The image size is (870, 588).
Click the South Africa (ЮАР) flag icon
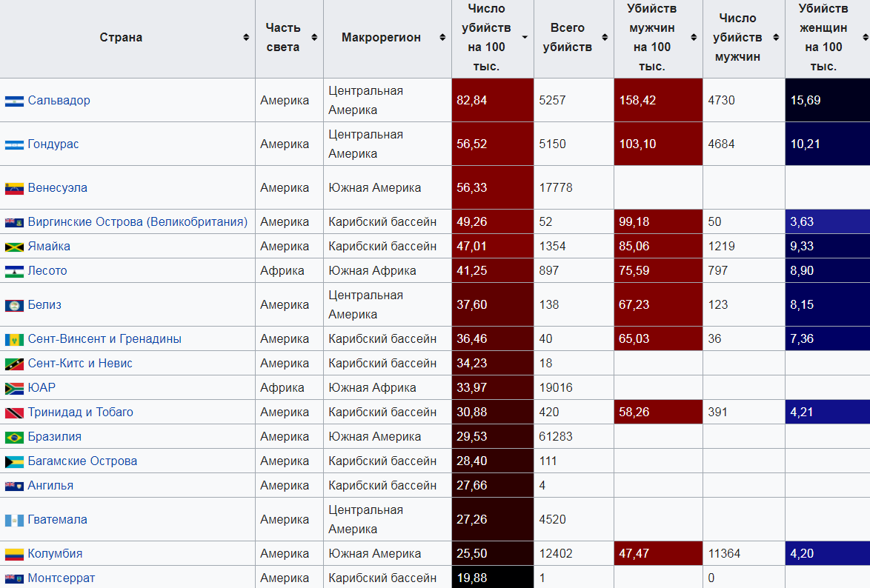click(14, 388)
